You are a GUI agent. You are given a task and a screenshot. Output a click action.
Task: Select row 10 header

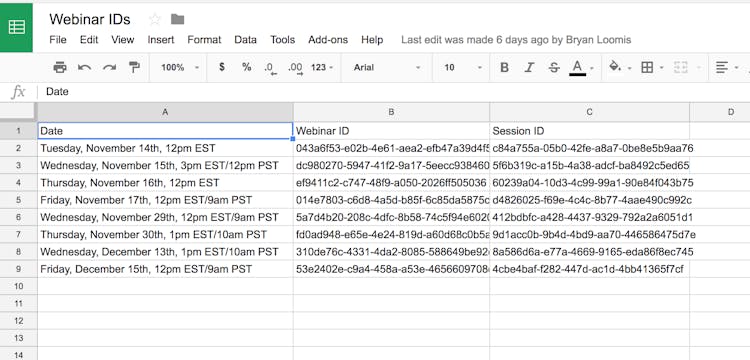(x=18, y=286)
